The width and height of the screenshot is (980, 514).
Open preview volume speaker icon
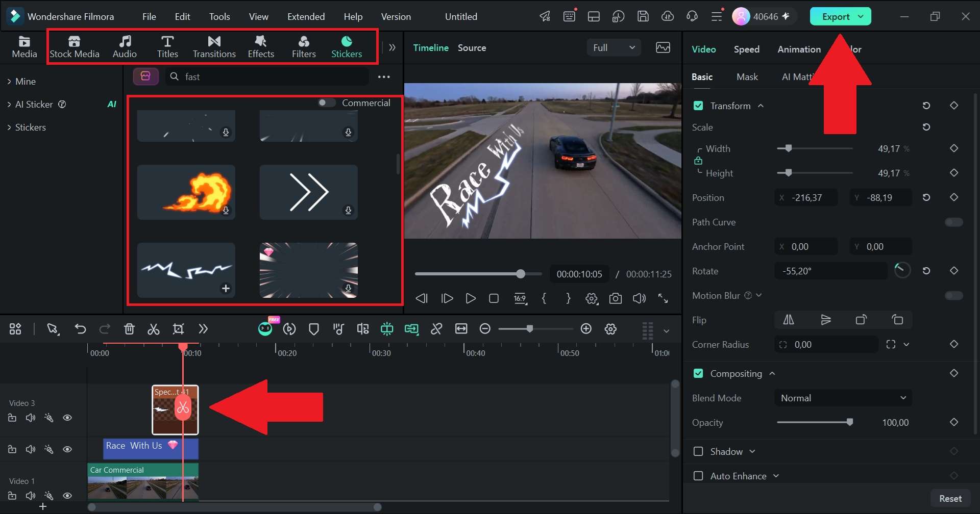click(x=639, y=298)
